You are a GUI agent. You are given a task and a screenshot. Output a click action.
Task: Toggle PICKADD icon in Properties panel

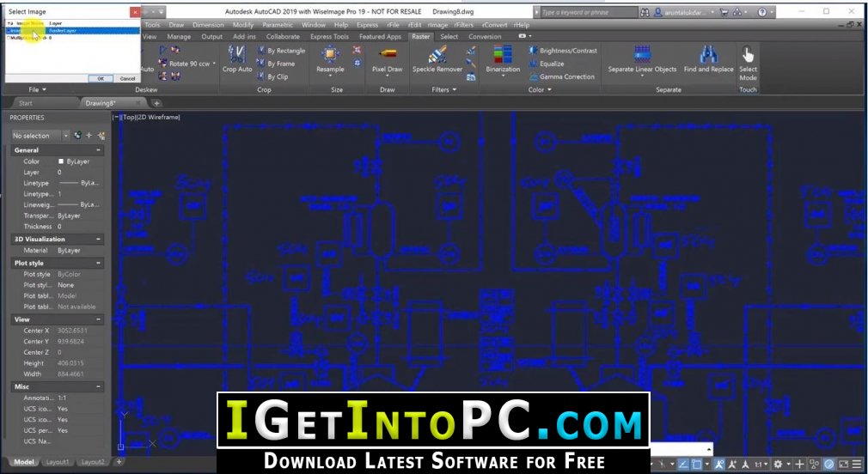point(77,136)
